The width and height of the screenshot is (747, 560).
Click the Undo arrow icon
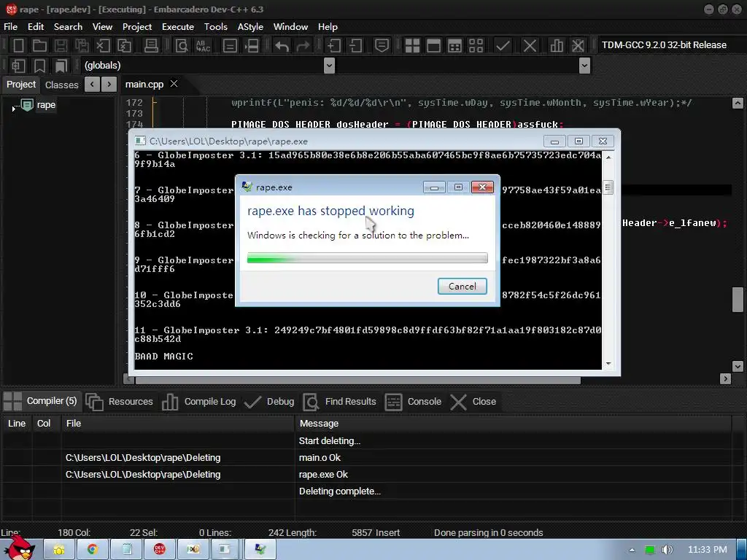282,46
